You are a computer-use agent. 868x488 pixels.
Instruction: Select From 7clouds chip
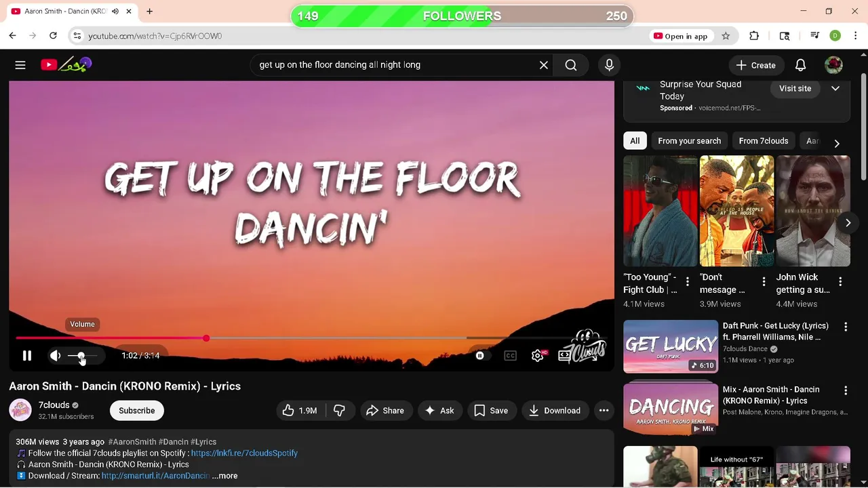coord(764,141)
